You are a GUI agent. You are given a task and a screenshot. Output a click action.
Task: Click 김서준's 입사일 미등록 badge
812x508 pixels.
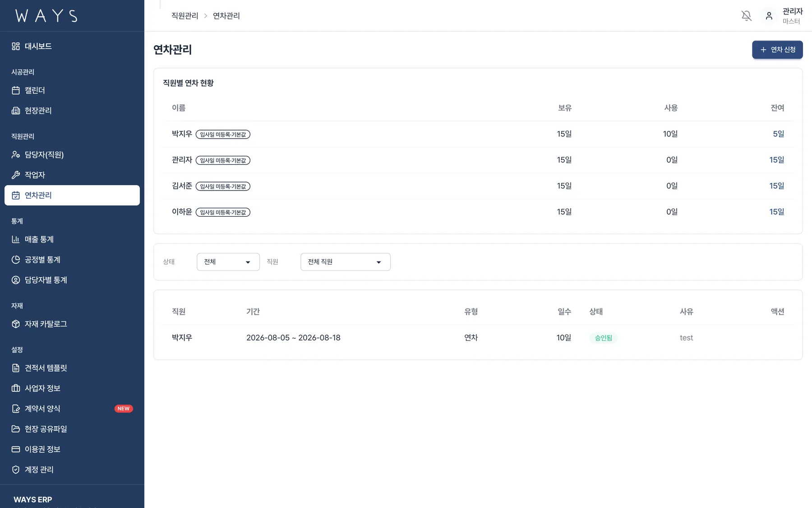223,186
